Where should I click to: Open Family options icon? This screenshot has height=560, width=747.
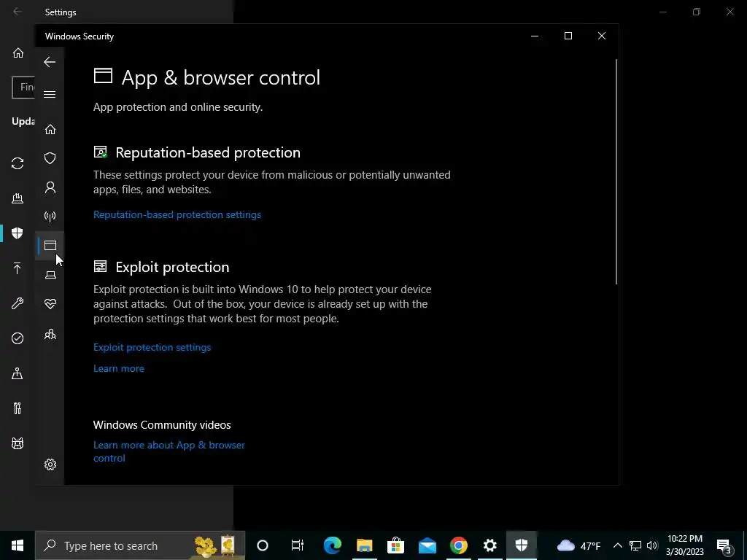pos(50,334)
